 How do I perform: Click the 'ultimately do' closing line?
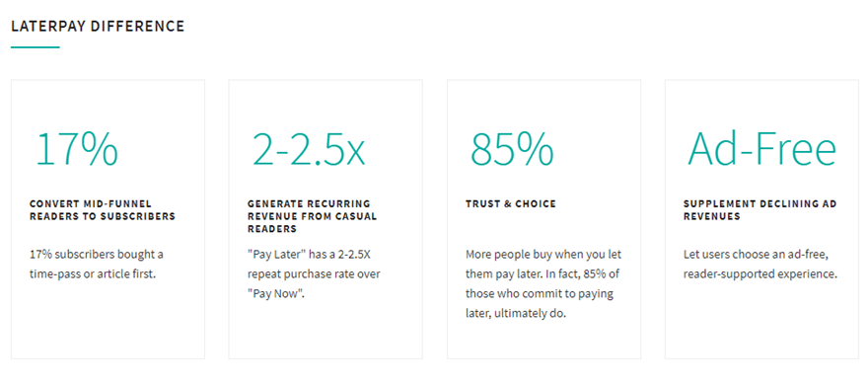pos(516,314)
